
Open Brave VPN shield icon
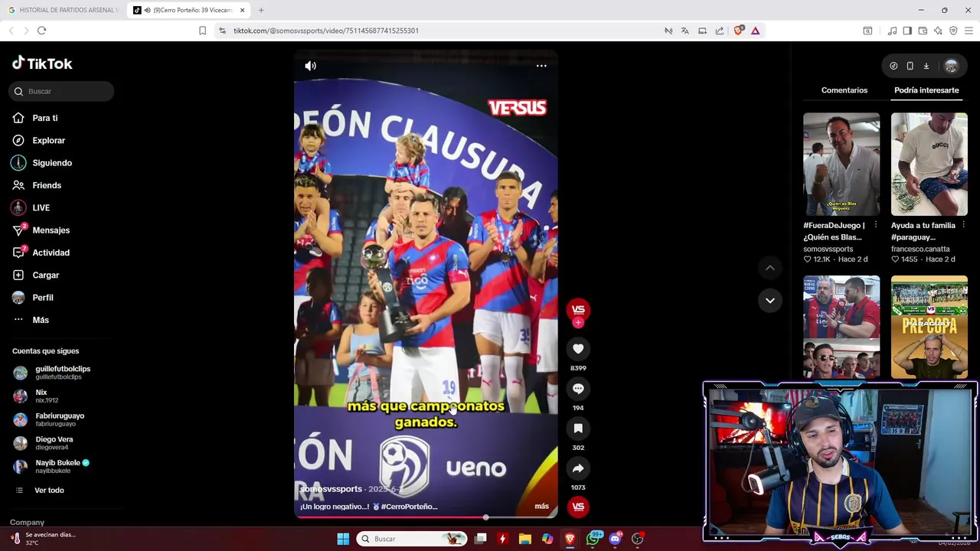[x=953, y=31]
